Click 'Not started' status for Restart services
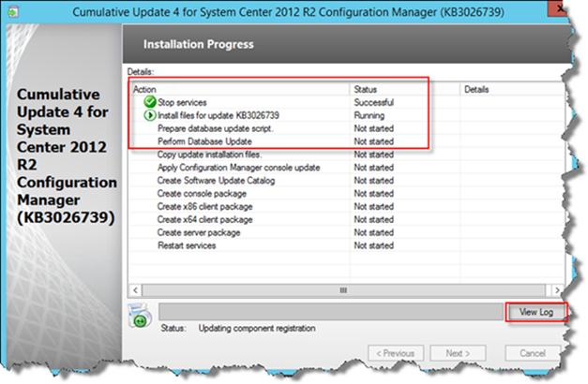588x384 pixels. (x=374, y=245)
